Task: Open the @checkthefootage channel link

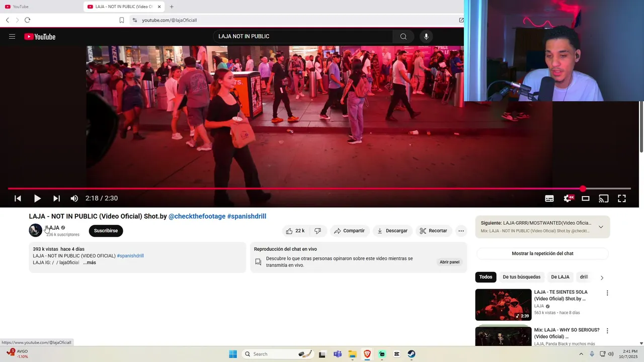Action: click(197, 216)
